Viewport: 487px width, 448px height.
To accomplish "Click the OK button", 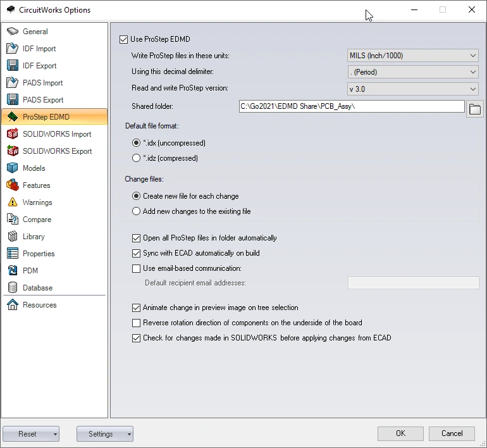I will [400, 433].
